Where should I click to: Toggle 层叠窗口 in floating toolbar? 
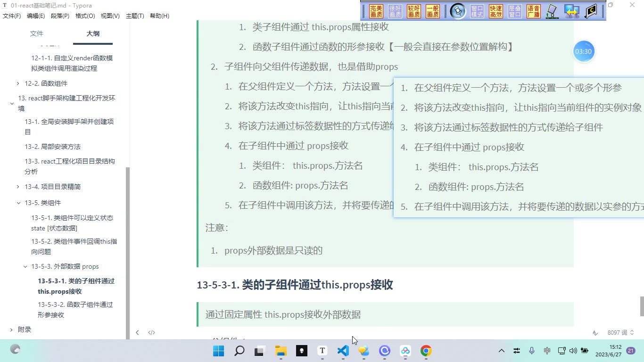coord(515,11)
